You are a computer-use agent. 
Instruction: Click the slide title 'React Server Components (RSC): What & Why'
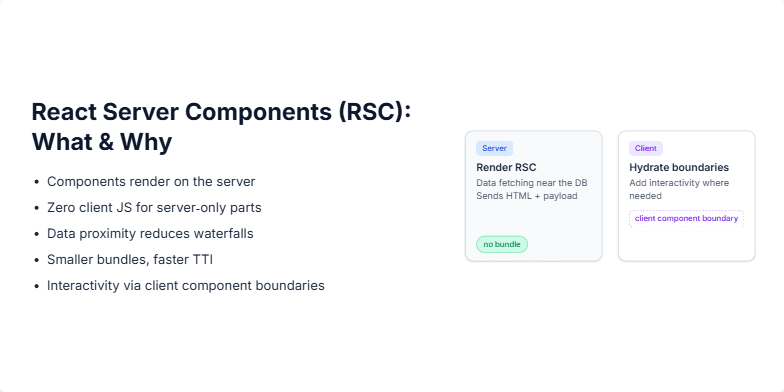[x=221, y=126]
